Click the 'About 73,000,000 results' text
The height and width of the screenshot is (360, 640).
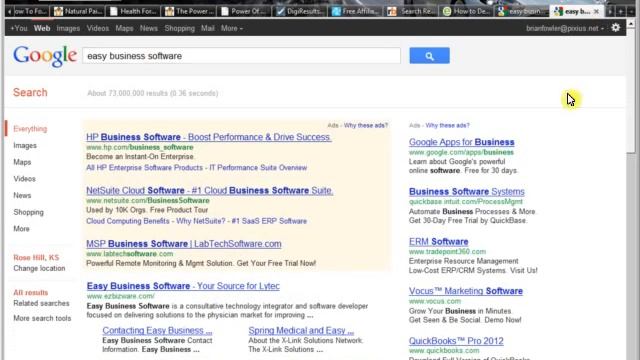153,93
